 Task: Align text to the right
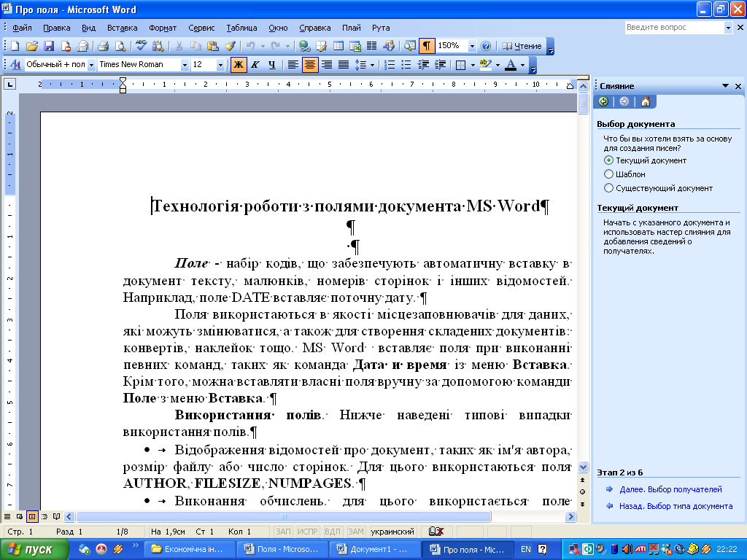click(x=327, y=64)
